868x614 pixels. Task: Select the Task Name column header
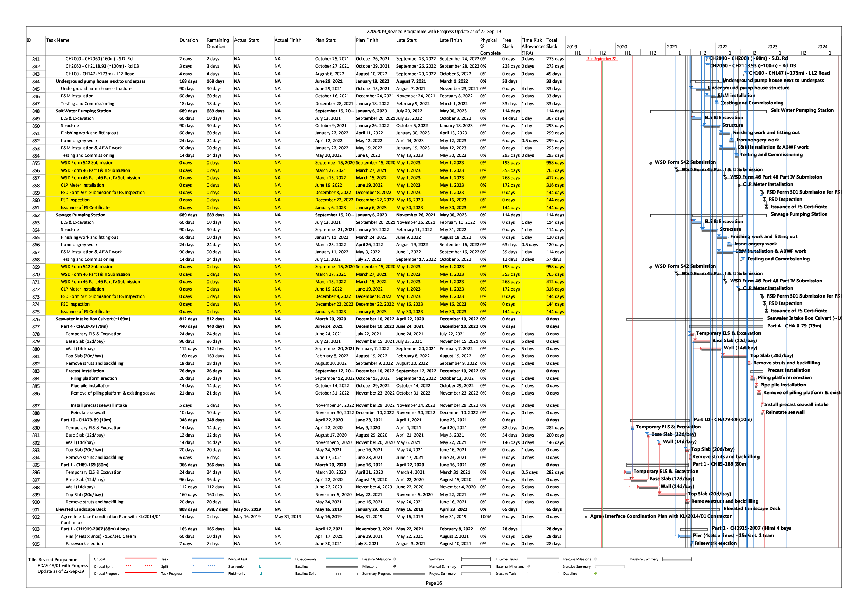tap(58, 40)
